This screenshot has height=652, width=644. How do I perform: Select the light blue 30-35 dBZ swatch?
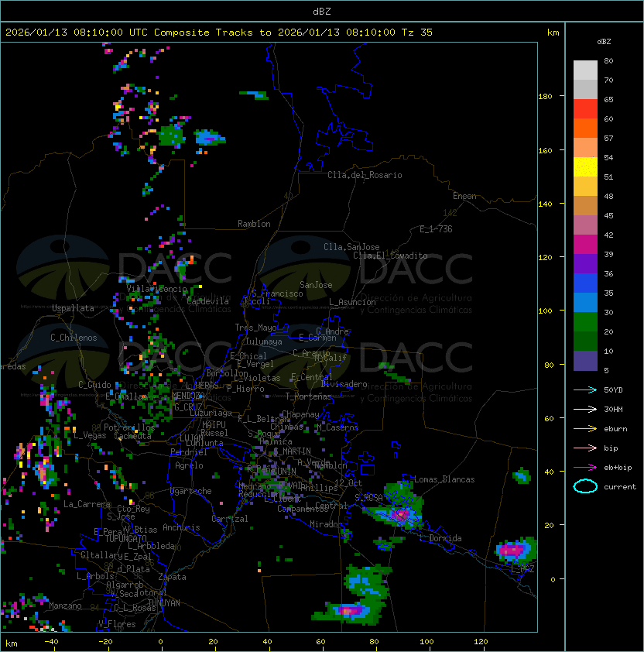pyautogui.click(x=585, y=302)
